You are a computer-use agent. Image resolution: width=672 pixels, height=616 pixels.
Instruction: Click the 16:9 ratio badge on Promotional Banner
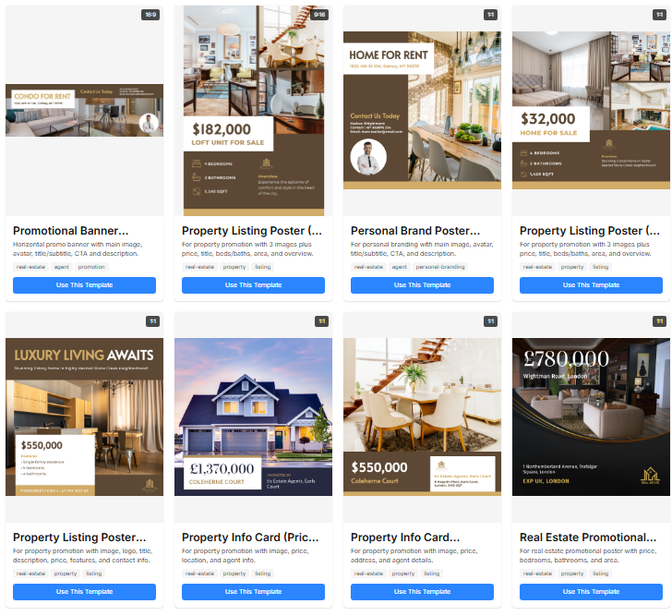click(x=150, y=15)
